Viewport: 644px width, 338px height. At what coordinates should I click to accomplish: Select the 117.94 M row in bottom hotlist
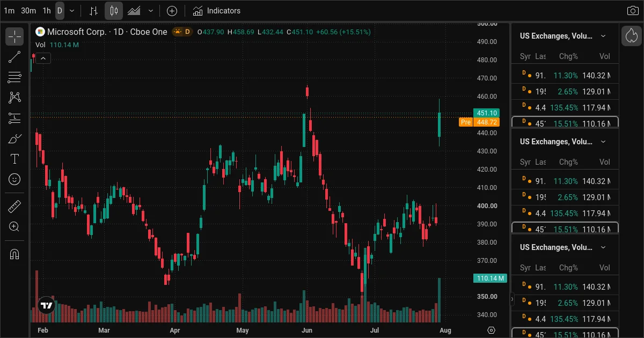click(565, 319)
